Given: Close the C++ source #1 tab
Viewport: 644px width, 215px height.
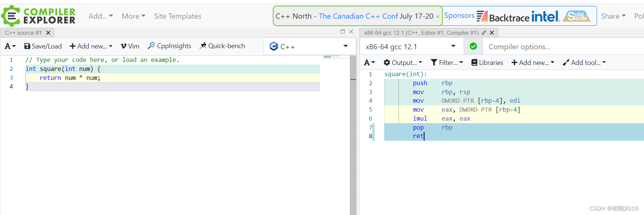Looking at the screenshot, I should click(x=48, y=33).
